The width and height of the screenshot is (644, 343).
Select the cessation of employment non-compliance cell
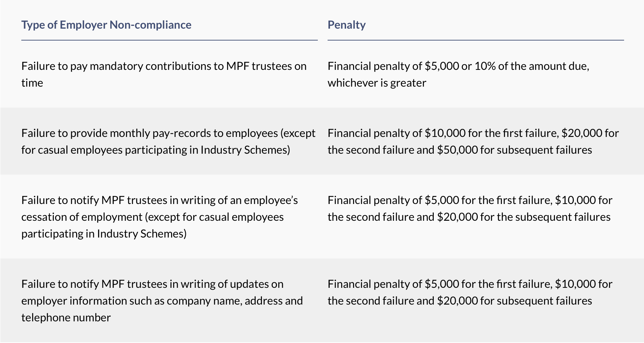(x=160, y=217)
